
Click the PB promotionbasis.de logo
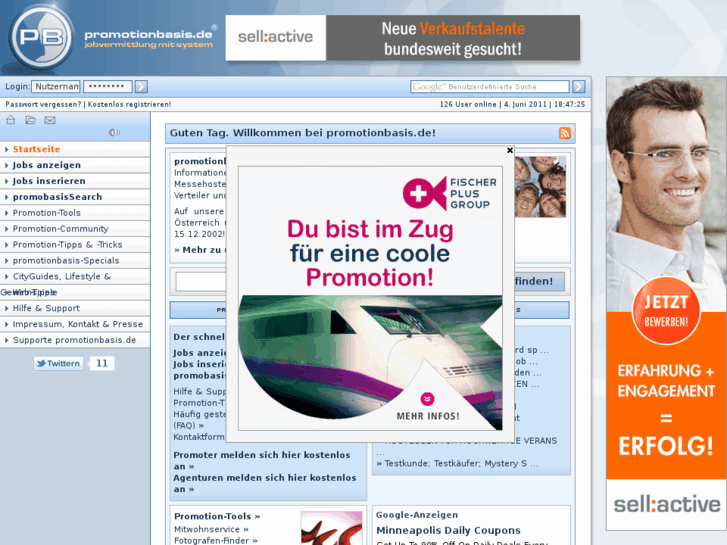point(111,37)
